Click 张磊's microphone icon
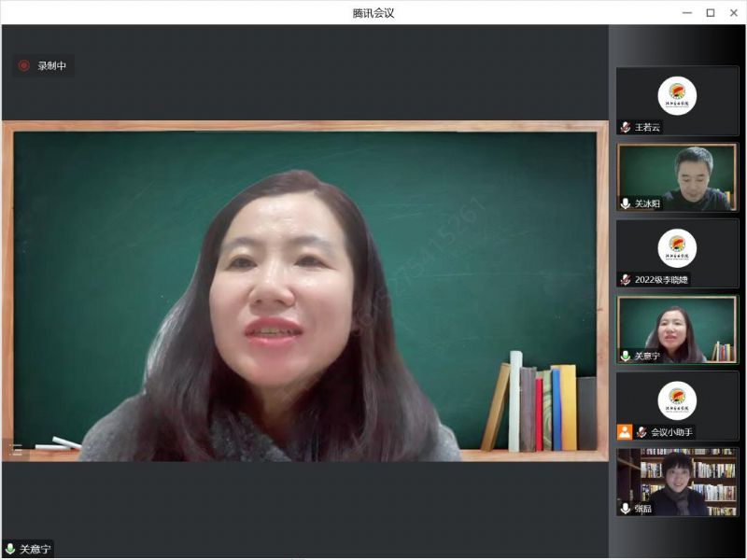Viewport: 747px width, 560px height. pos(626,509)
